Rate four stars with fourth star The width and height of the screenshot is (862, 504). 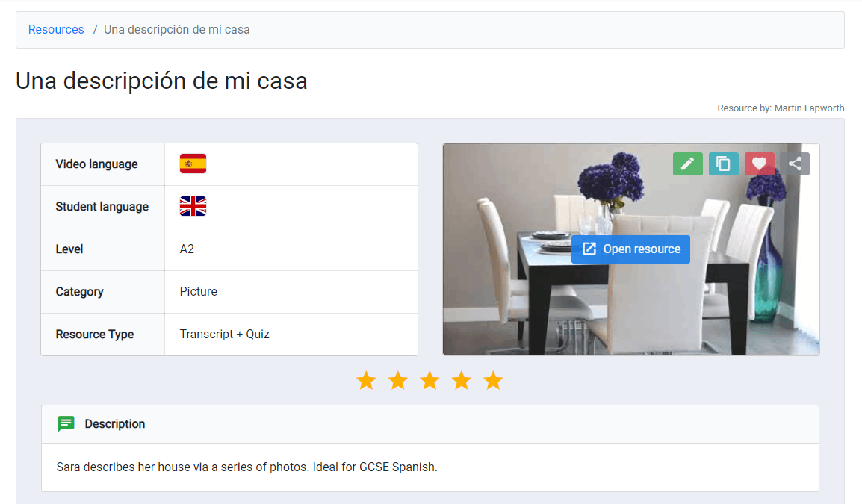pos(462,380)
